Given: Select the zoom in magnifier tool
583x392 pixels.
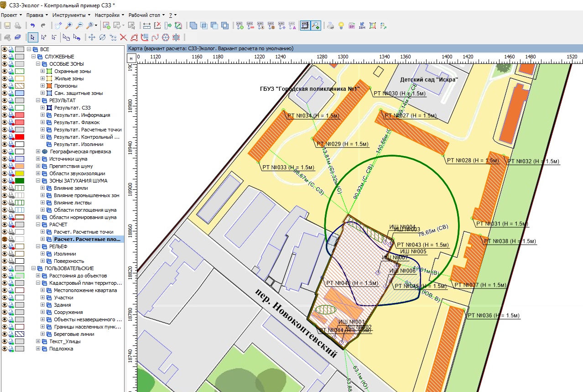Looking at the screenshot, I should 69,26.
